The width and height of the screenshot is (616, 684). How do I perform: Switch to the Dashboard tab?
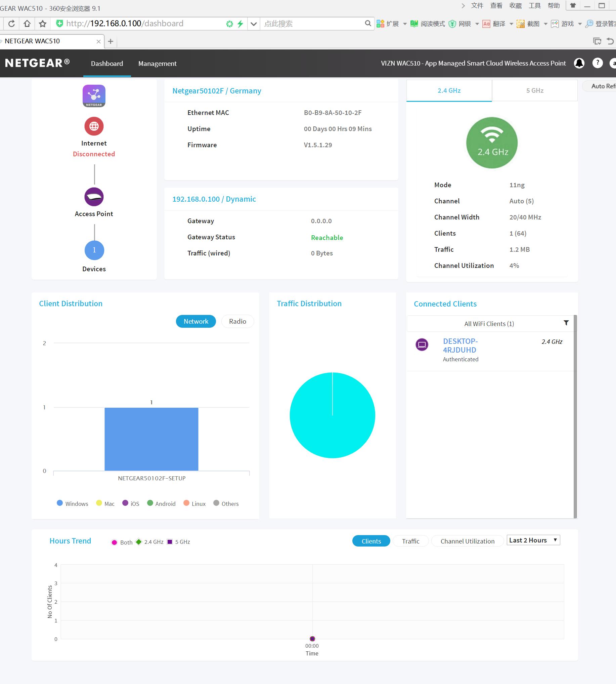point(107,63)
